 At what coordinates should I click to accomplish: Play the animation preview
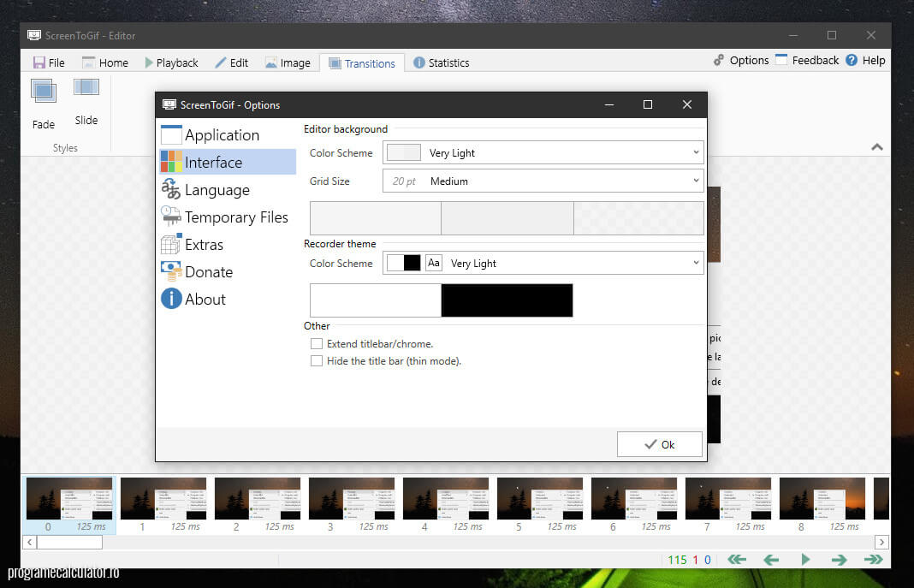point(805,560)
